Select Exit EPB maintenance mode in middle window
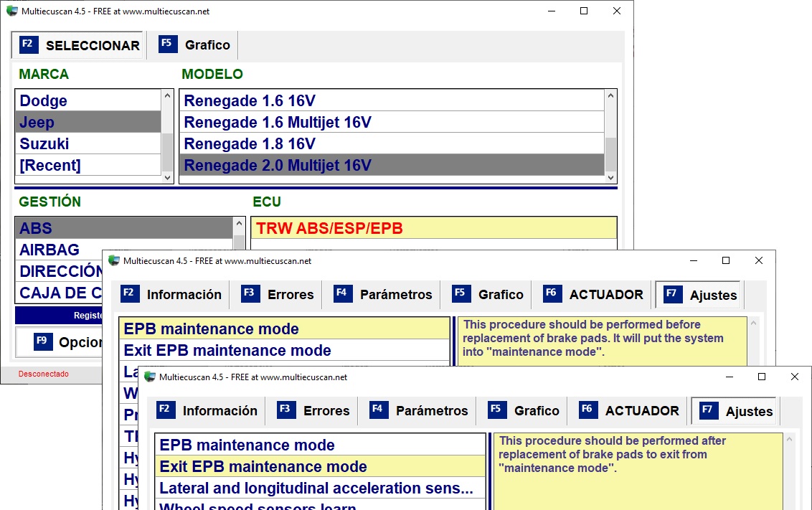This screenshot has width=812, height=510. [x=284, y=351]
